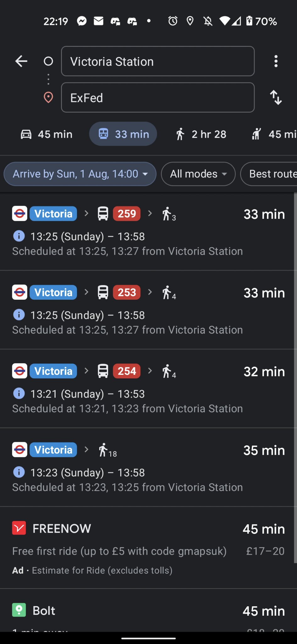Screen dimensions: 297x644
Task: Open the Best route filter chip
Action: point(270,174)
